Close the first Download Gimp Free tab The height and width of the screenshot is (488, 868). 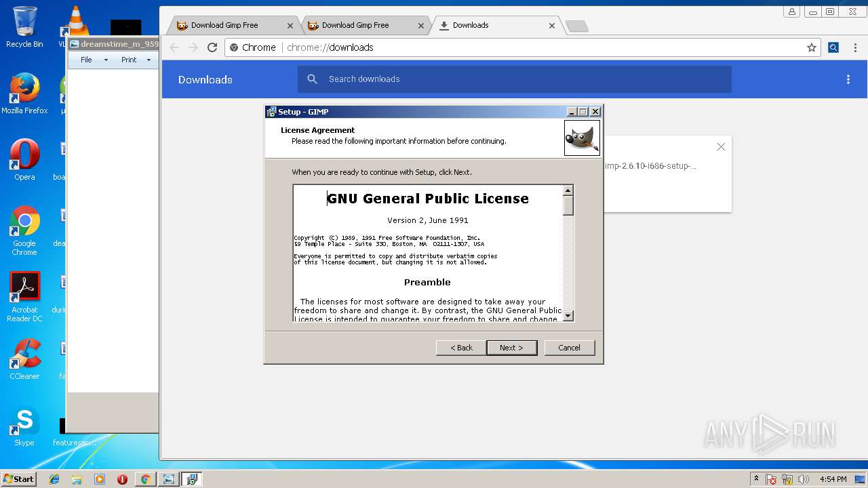[290, 26]
